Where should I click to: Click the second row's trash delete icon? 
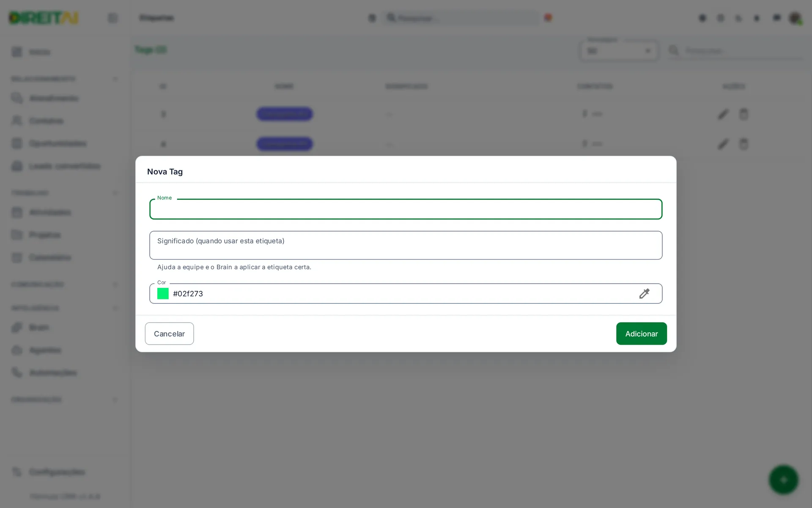pos(743,144)
